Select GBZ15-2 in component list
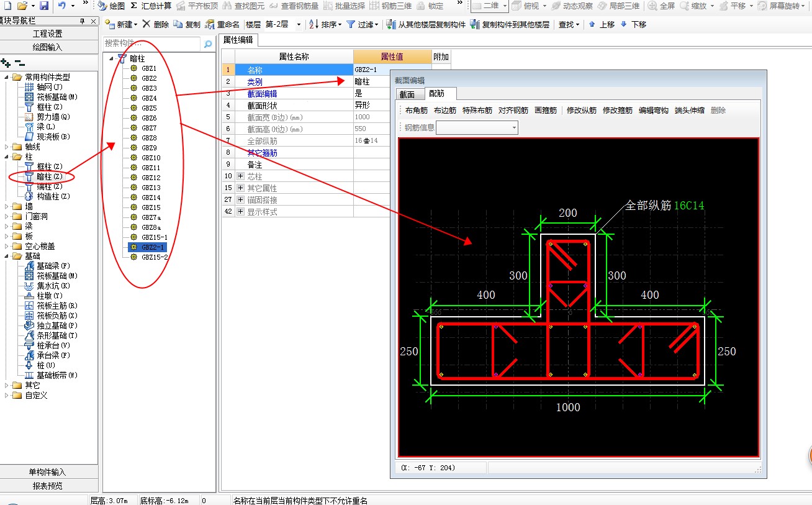This screenshot has width=812, height=505. point(155,257)
